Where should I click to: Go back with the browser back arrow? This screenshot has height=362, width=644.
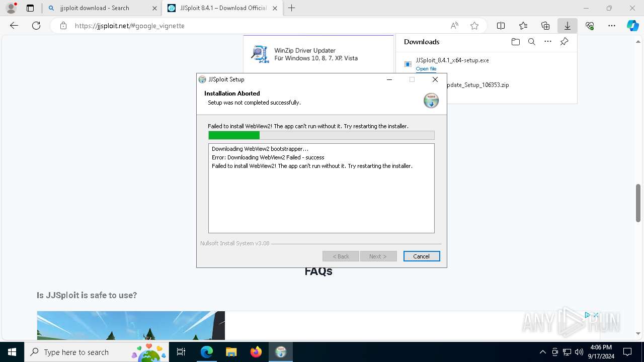(14, 26)
